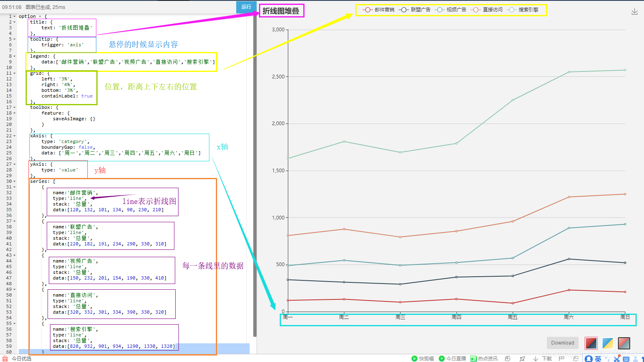
Task: Click the trigger: 'axis' code line
Action: point(63,45)
